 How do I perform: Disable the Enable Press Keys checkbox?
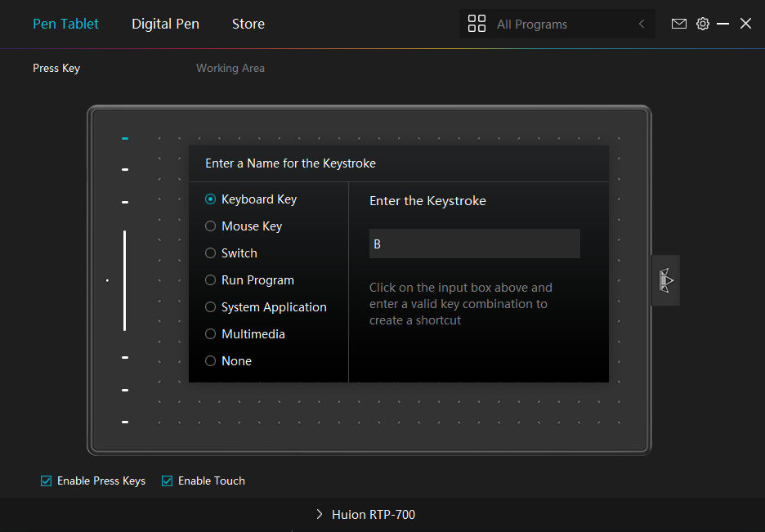pos(47,481)
